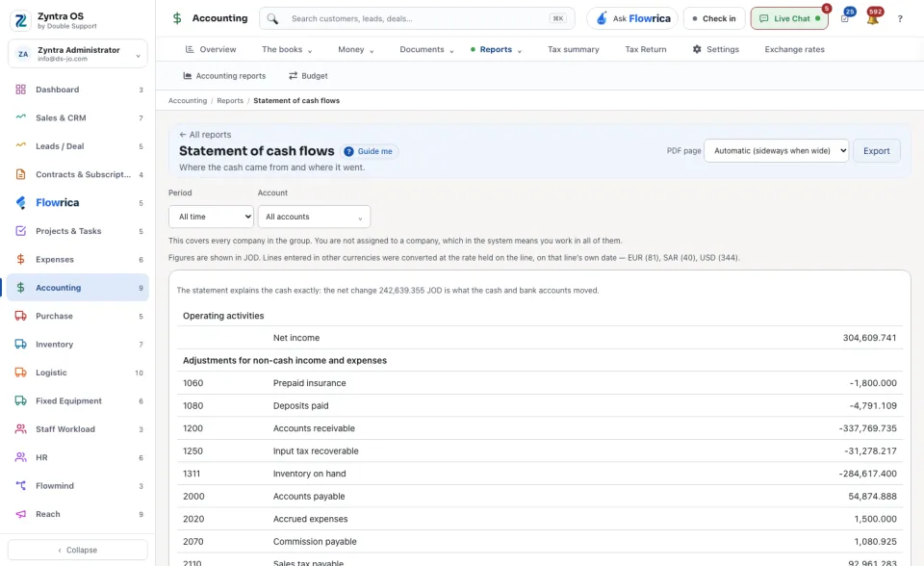Focus the search customers, leads, deals field
The width and height of the screenshot is (924, 566).
[417, 19]
